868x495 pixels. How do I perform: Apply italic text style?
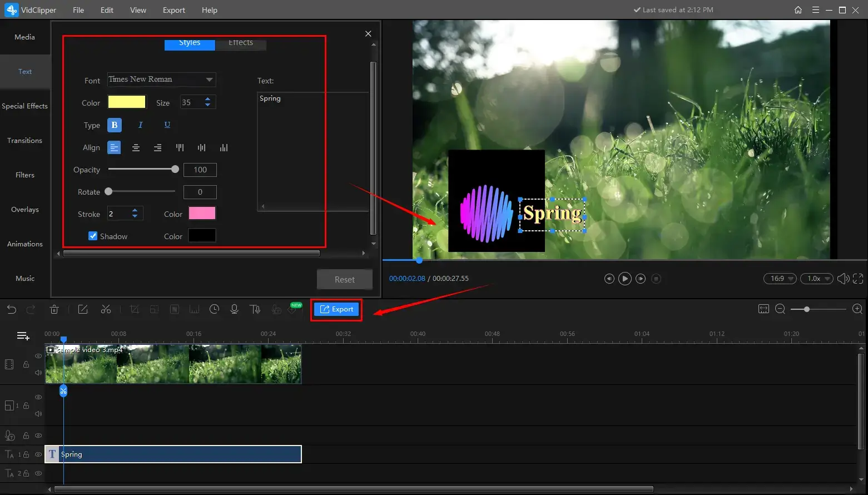point(140,125)
